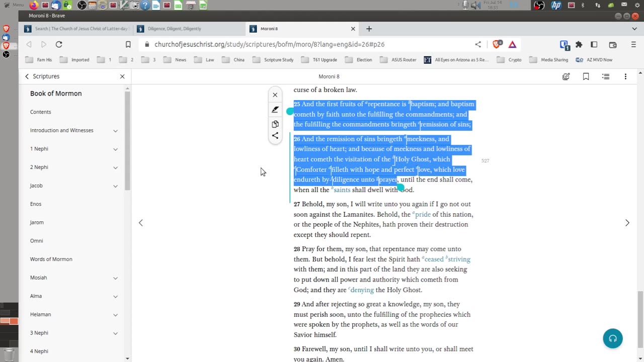Share the page URL from address bar

pyautogui.click(x=478, y=44)
